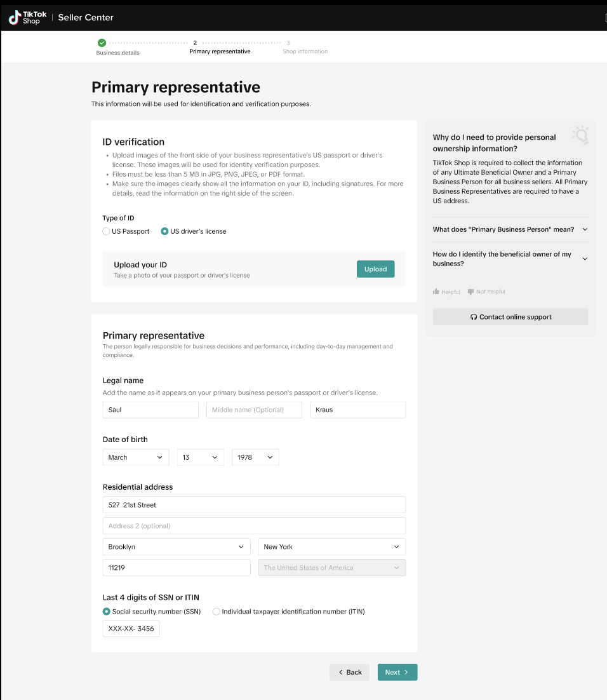Expand 'What does Primary Business Person mean?'
The width and height of the screenshot is (607, 700).
510,229
